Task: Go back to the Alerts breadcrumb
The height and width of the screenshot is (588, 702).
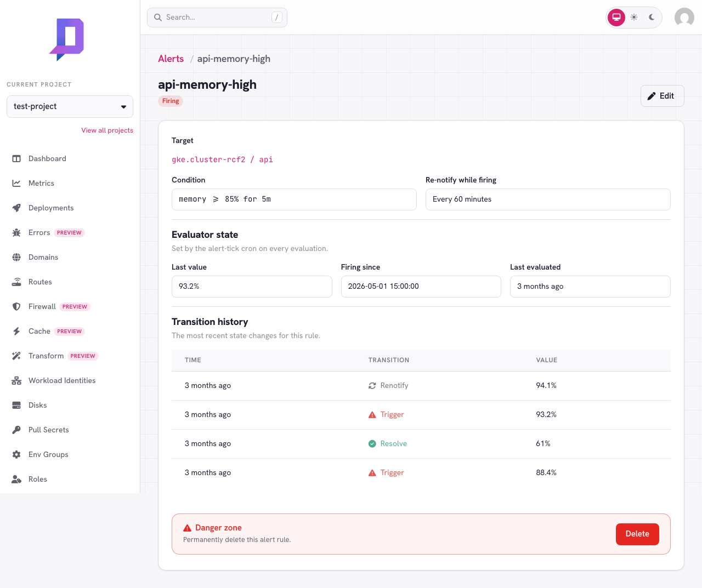Action: 171,59
